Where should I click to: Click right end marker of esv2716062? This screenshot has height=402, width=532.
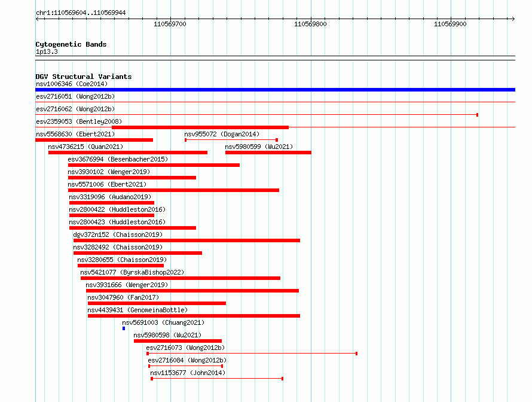coord(478,115)
